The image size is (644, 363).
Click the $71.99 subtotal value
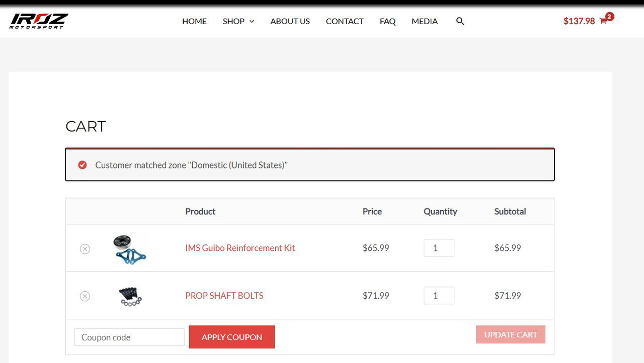pyautogui.click(x=508, y=296)
